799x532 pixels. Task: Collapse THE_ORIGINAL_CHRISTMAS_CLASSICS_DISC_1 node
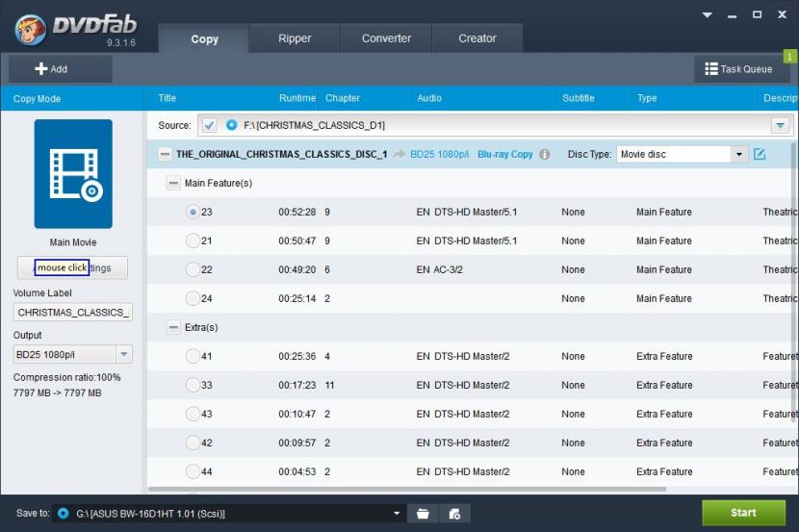click(165, 154)
